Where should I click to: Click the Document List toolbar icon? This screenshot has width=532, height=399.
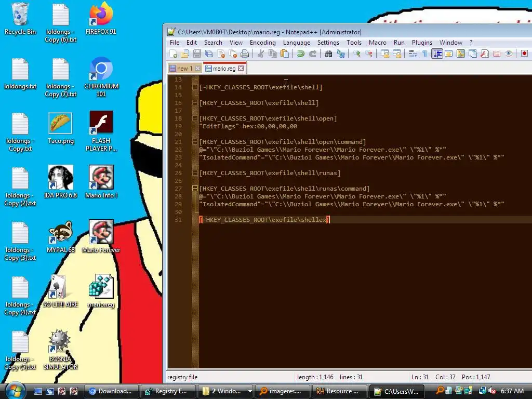[x=473, y=54]
